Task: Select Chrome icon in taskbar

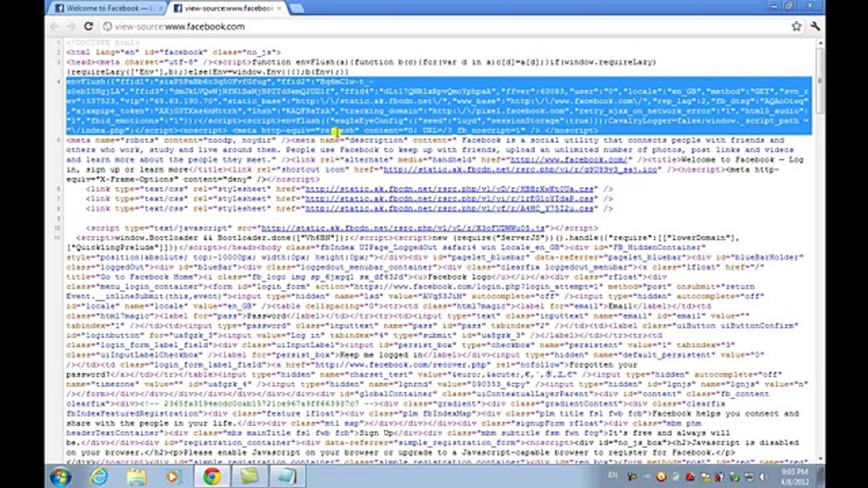Action: 211,476
